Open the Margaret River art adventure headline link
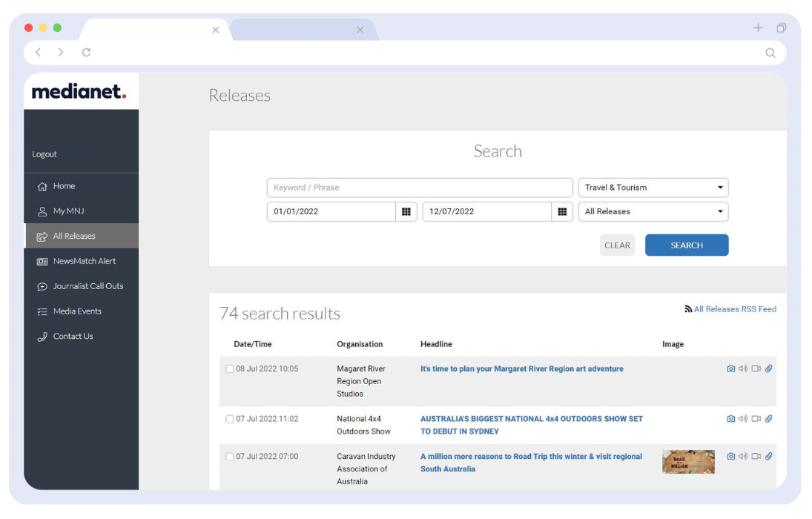The height and width of the screenshot is (519, 812). tap(521, 368)
